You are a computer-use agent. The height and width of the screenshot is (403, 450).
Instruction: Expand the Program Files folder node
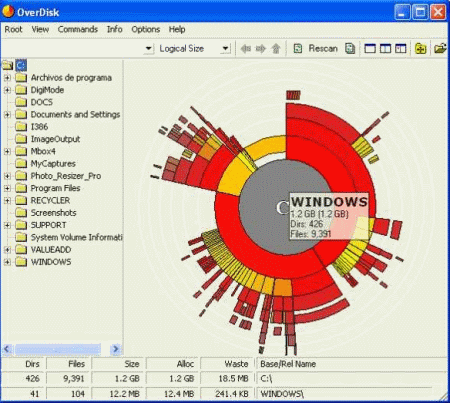[x=7, y=188]
